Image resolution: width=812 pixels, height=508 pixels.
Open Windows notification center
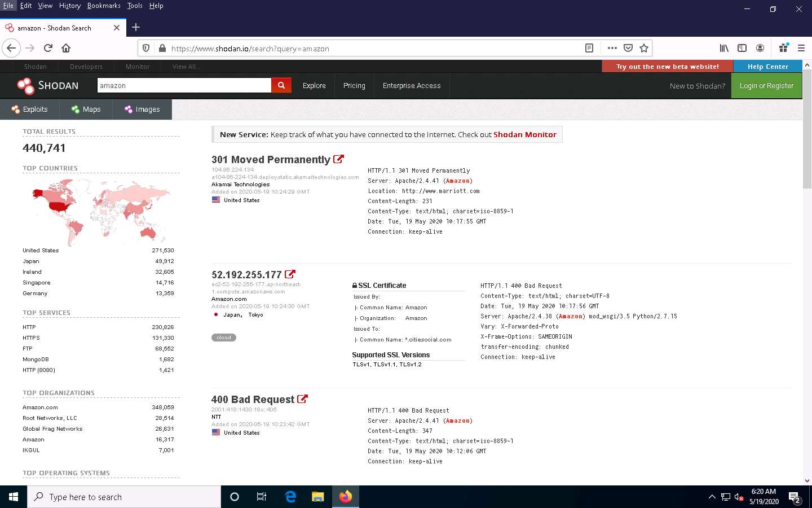click(x=795, y=497)
